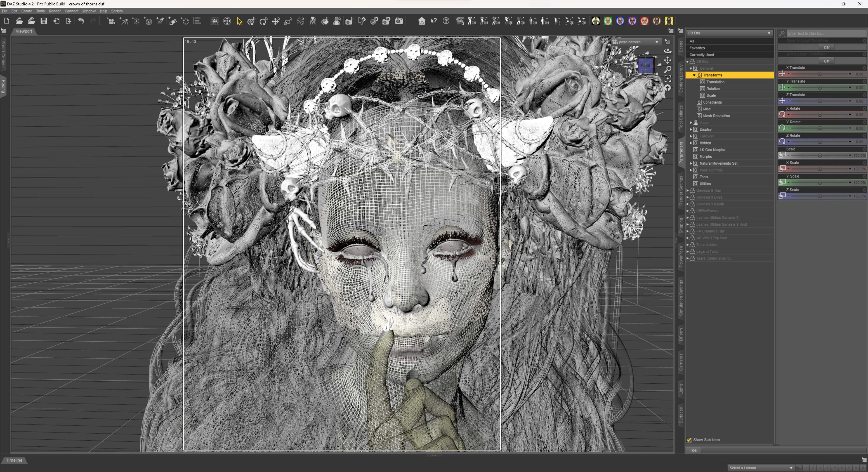Select the Currently Used filter

729,54
